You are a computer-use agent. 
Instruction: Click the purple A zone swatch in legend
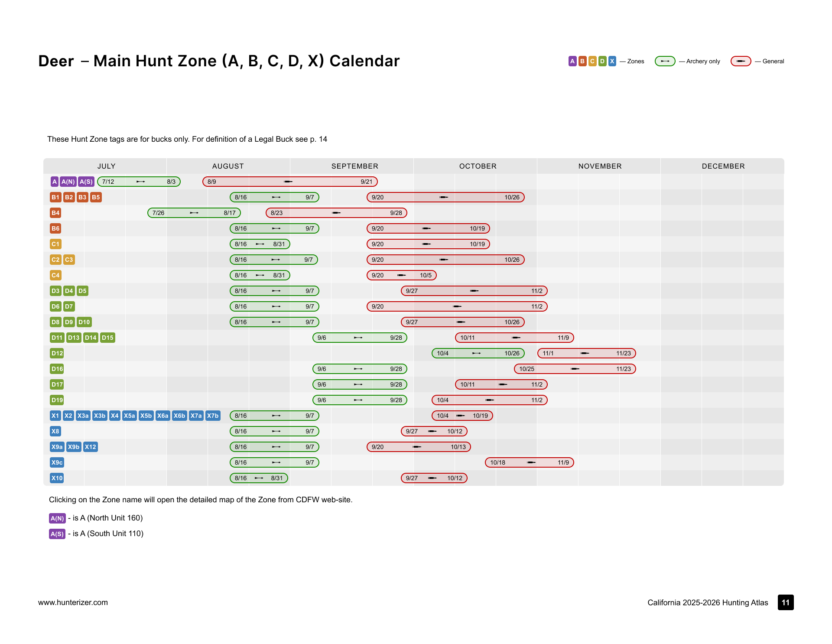(x=572, y=61)
